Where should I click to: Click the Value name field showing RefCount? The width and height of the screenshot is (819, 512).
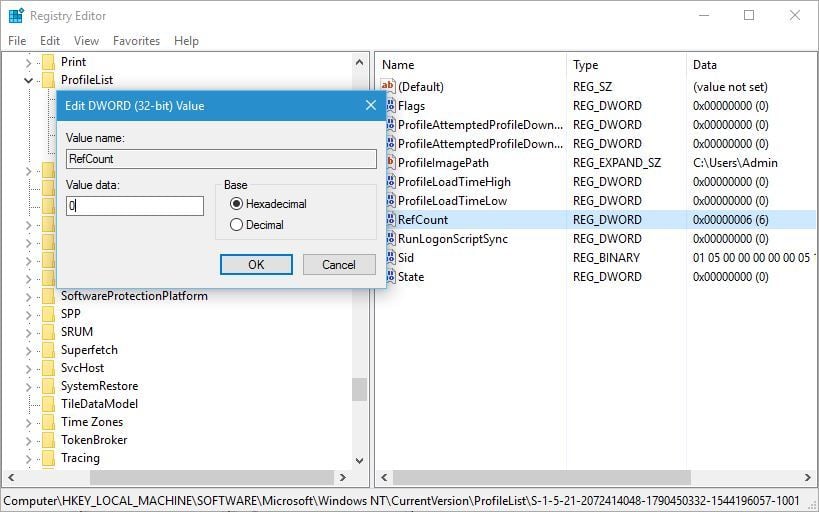[x=221, y=159]
